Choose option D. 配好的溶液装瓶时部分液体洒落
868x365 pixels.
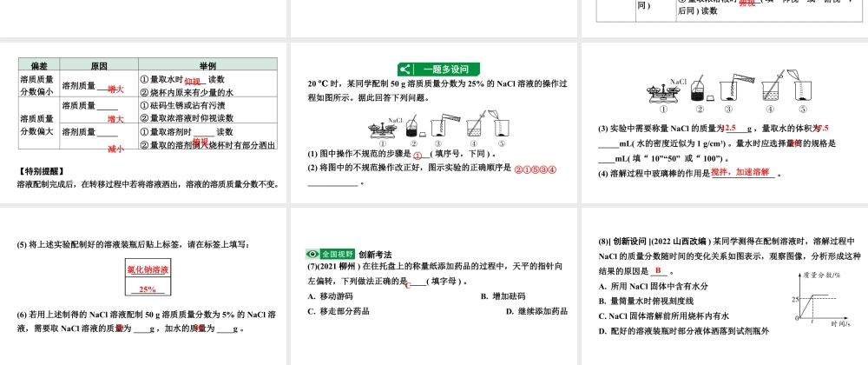[684, 331]
